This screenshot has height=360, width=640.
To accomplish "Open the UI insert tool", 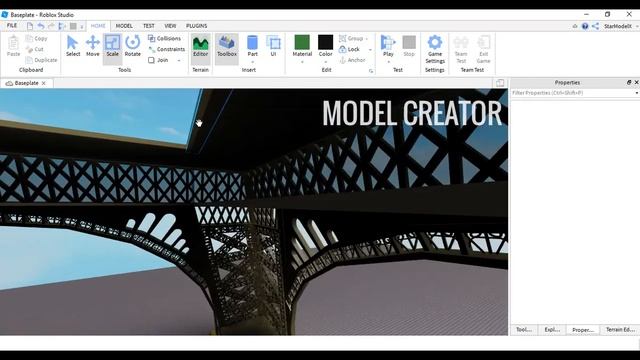I will 273,46.
